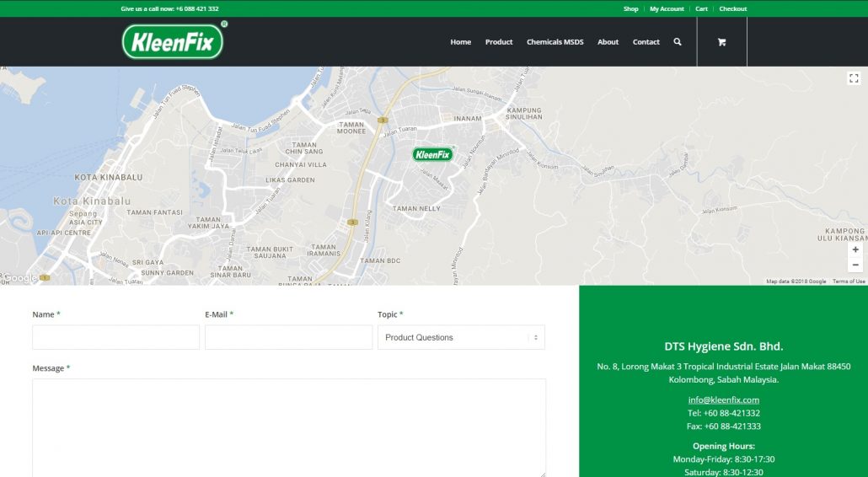Viewport: 868px width, 477px height.
Task: Click the KleenFix logo in header
Action: (173, 41)
